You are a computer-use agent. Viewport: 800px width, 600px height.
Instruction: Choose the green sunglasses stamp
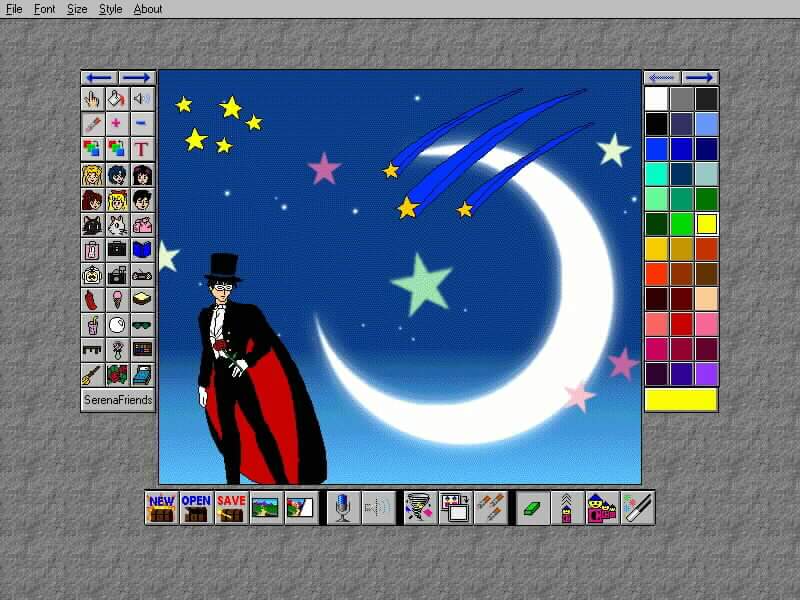142,325
